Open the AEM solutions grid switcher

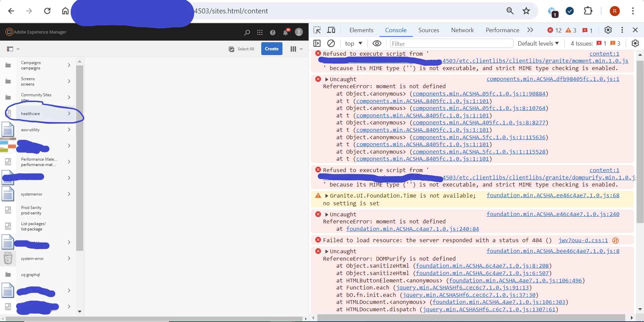[260, 32]
